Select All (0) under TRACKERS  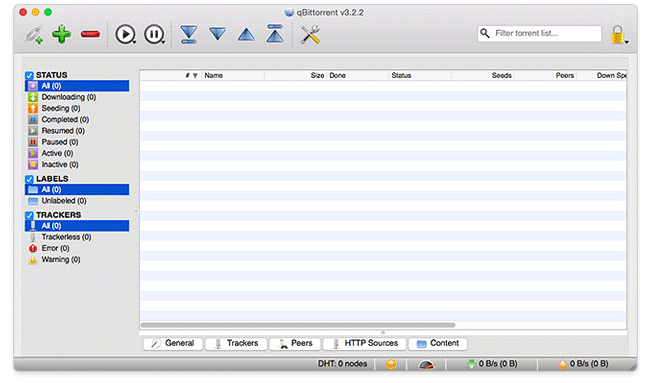[x=77, y=225]
